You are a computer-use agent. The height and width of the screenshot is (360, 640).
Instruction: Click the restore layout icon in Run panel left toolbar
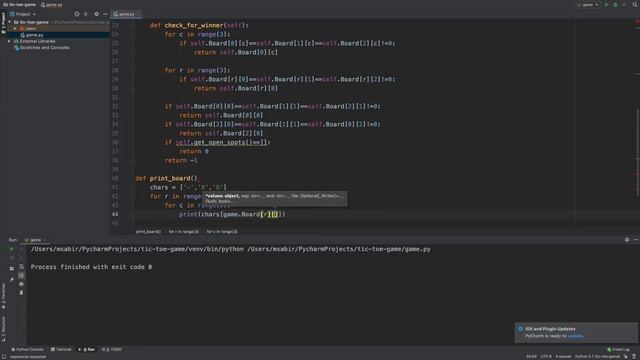click(11, 269)
